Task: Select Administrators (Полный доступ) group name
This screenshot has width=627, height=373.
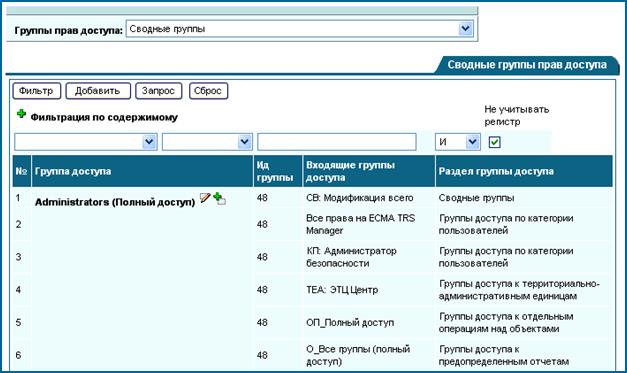Action: tap(115, 202)
